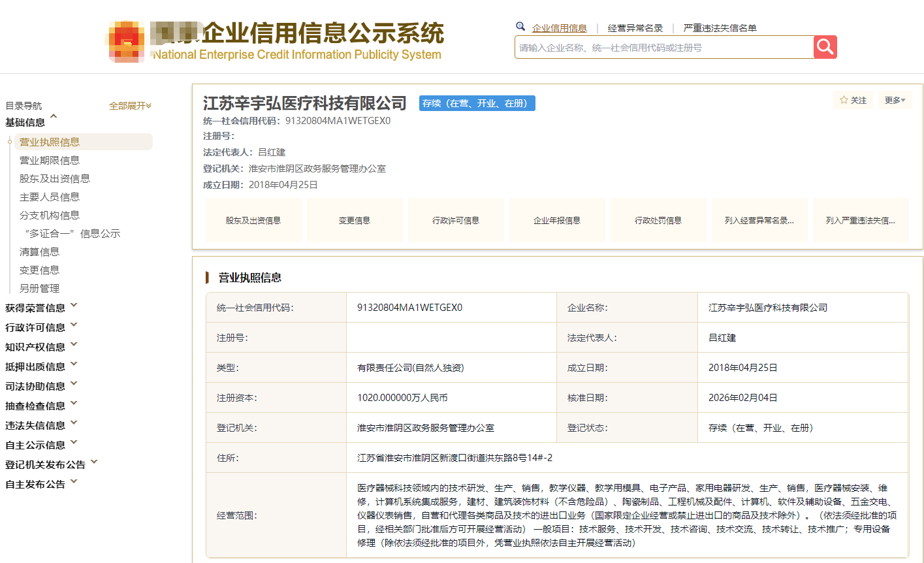Open the 股东及出资信息 quick button

point(253,221)
